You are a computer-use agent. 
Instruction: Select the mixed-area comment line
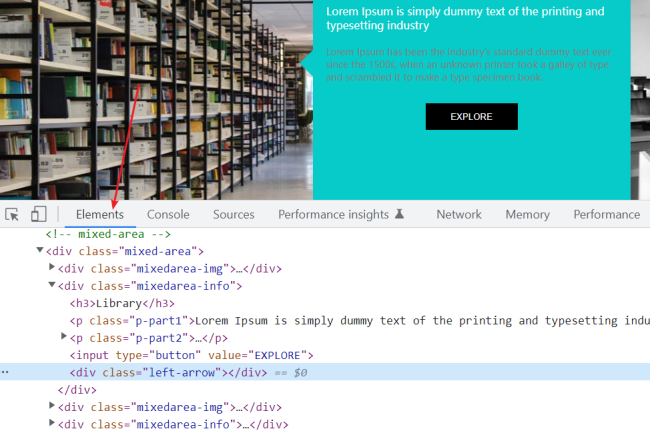tap(108, 234)
